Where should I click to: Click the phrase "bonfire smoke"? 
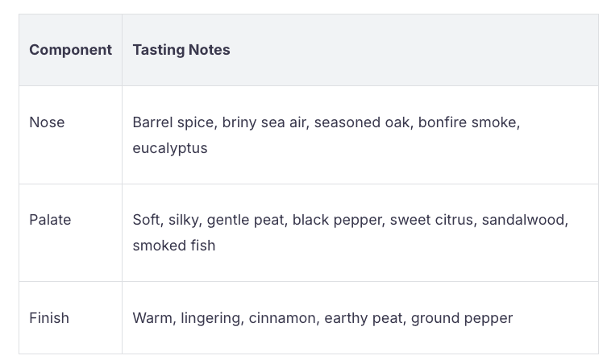click(468, 122)
